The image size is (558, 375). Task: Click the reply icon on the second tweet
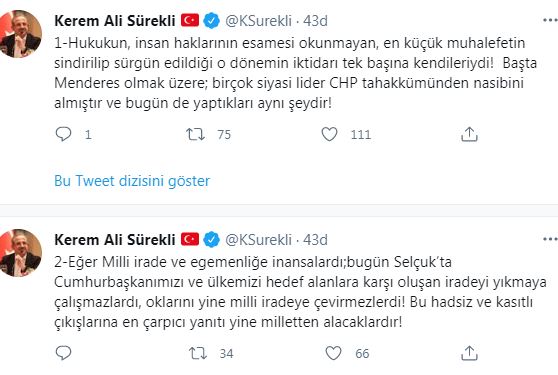(x=64, y=353)
